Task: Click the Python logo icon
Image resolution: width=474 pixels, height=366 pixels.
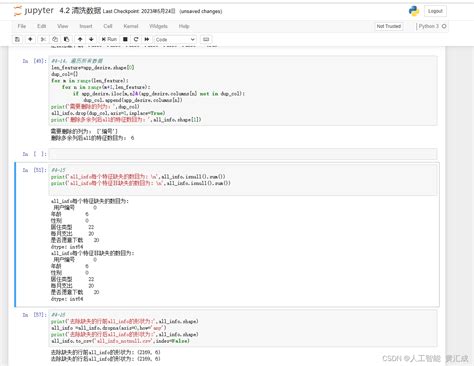Action: point(414,11)
